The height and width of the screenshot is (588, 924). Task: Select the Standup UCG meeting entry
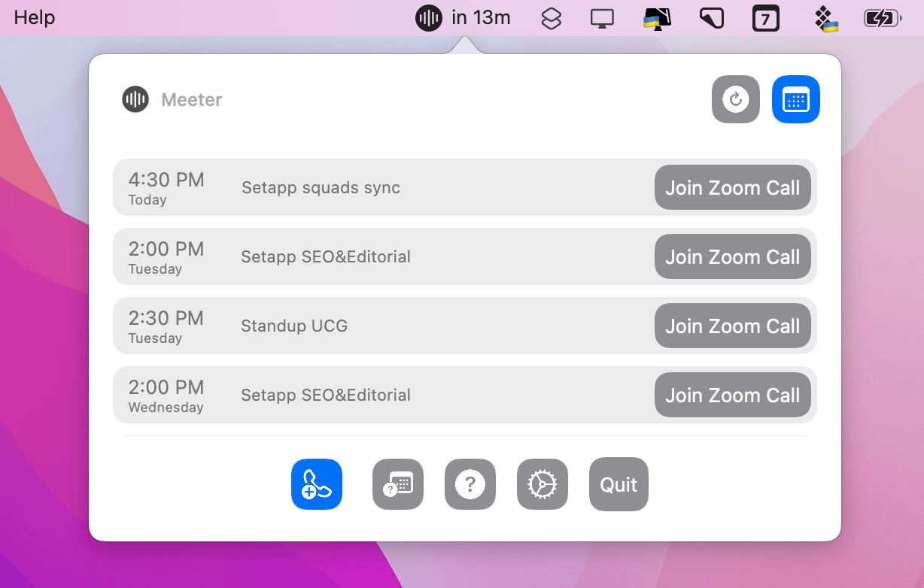point(376,326)
